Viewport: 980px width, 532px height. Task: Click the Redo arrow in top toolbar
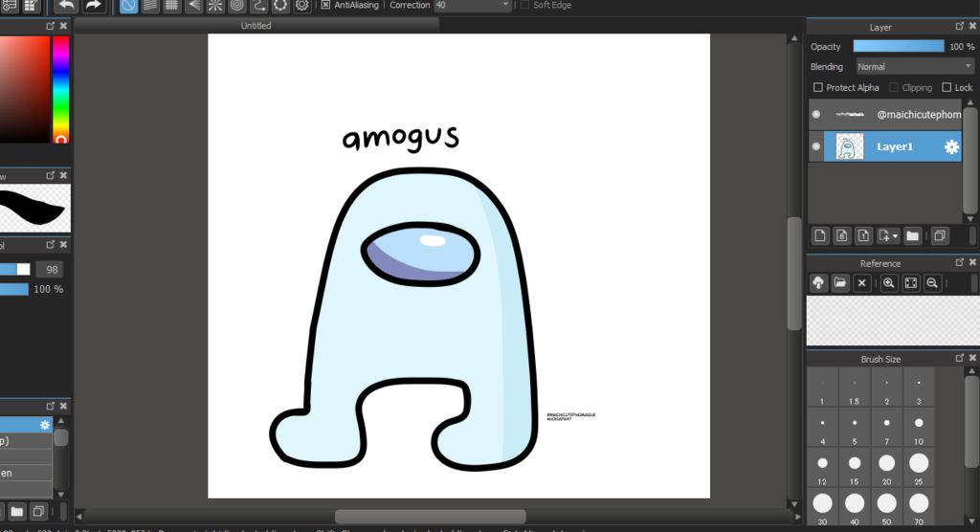93,6
